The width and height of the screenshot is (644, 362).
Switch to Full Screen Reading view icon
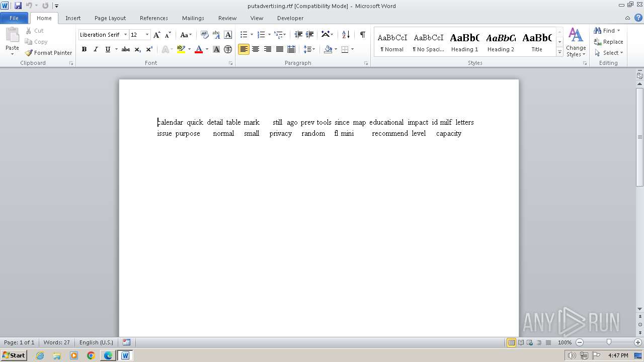click(521, 342)
